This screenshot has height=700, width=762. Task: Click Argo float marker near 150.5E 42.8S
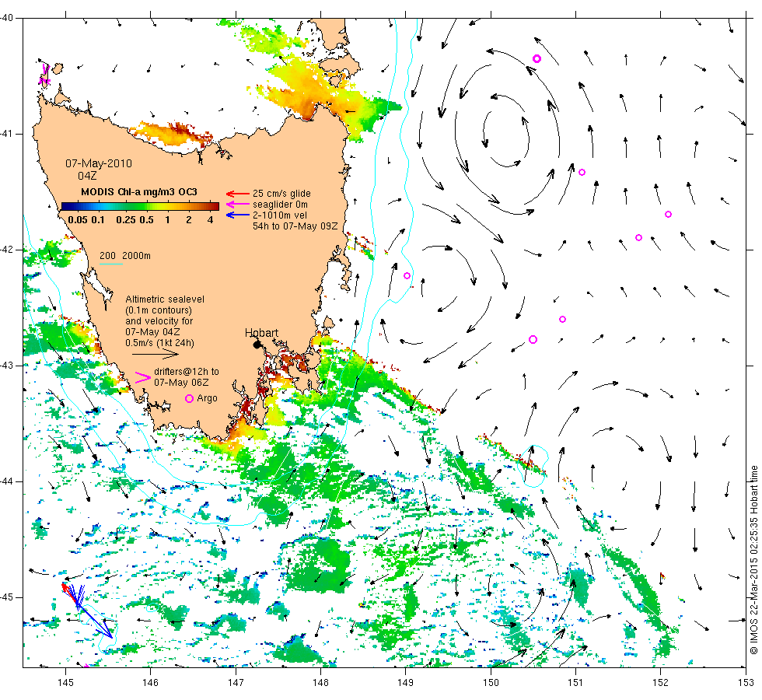[533, 339]
